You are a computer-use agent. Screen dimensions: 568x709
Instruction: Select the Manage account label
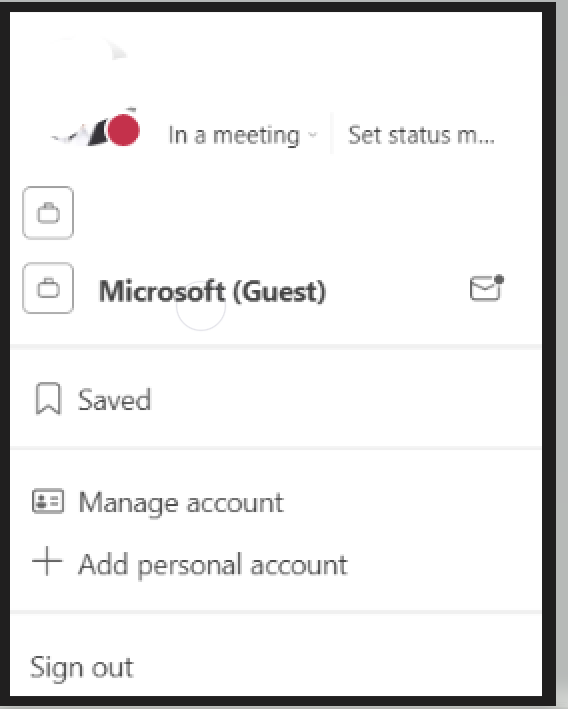[x=181, y=502]
